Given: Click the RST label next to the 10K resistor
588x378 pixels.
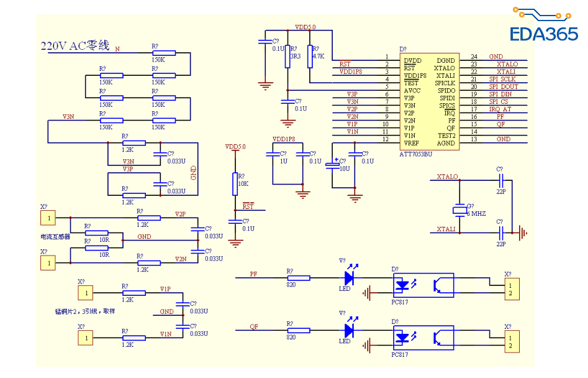Looking at the screenshot, I should 248,206.
